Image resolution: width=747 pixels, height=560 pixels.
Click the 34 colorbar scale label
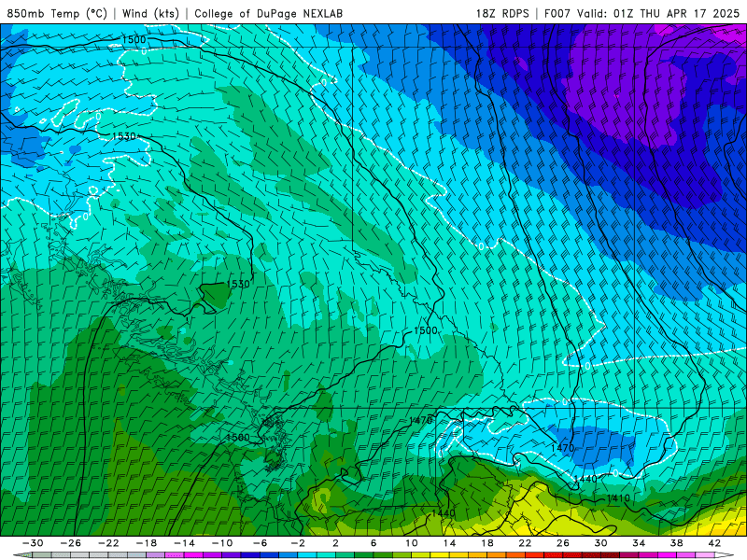pyautogui.click(x=639, y=543)
